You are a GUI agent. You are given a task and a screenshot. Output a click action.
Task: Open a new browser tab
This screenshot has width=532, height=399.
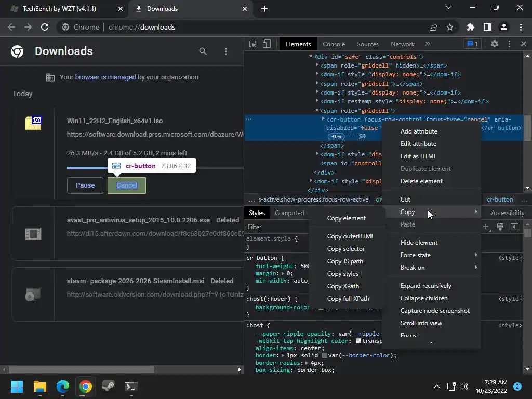264,9
